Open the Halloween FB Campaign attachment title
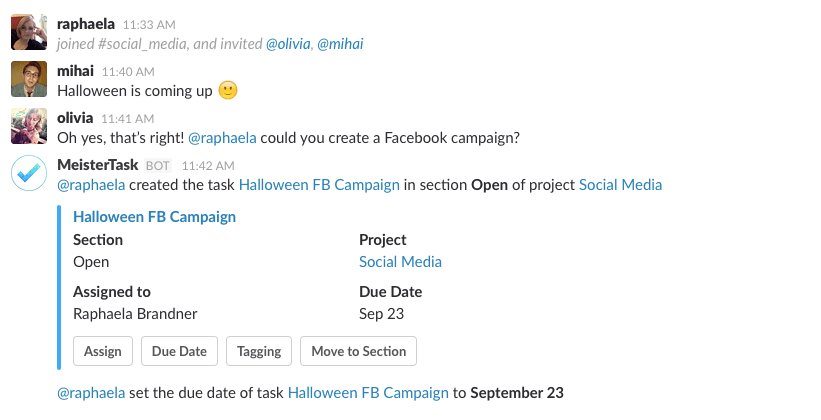821x420 pixels. [155, 216]
